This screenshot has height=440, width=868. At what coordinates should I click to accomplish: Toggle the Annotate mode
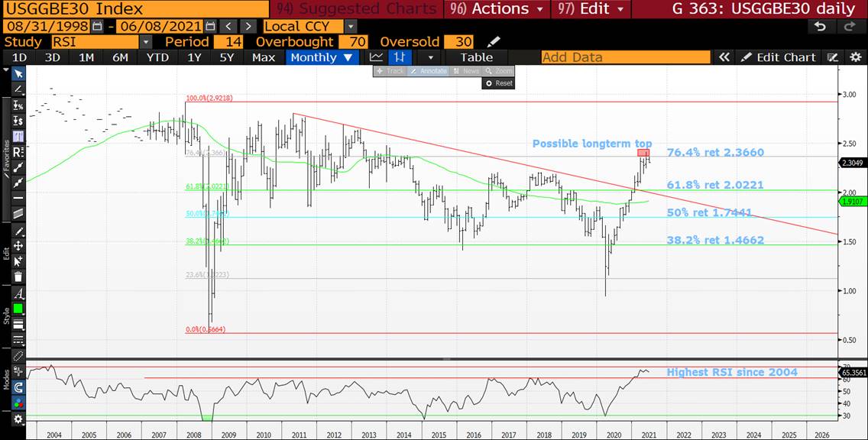pos(429,71)
